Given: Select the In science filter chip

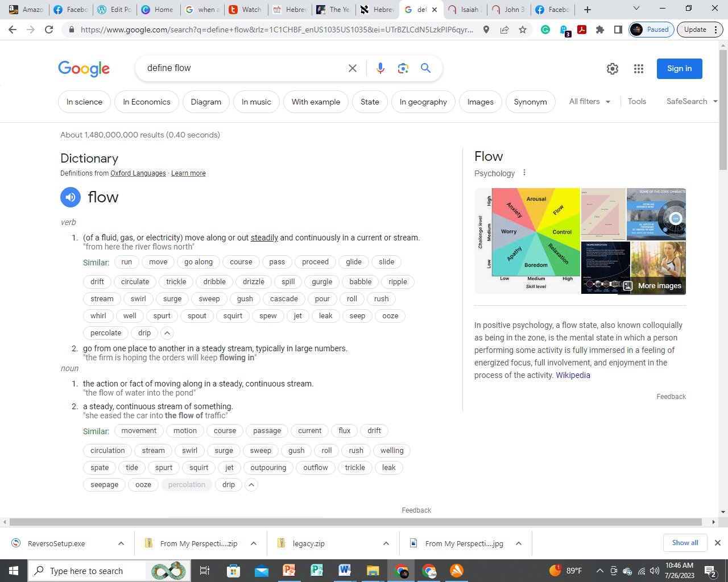Looking at the screenshot, I should [84, 102].
